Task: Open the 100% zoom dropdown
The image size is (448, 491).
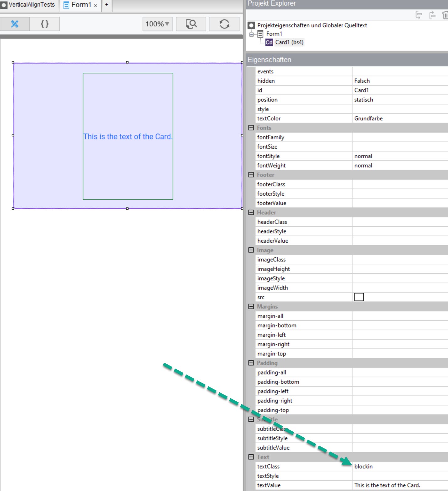Action: 157,24
